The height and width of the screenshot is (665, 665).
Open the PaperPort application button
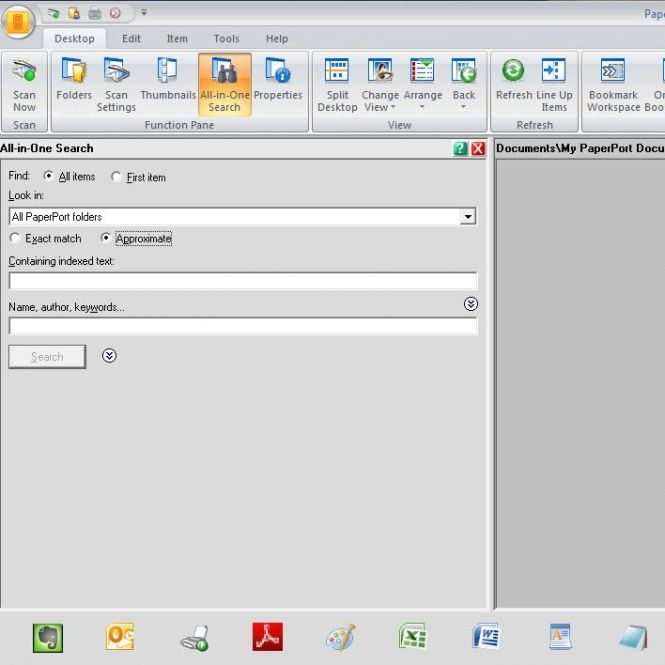tap(18, 21)
